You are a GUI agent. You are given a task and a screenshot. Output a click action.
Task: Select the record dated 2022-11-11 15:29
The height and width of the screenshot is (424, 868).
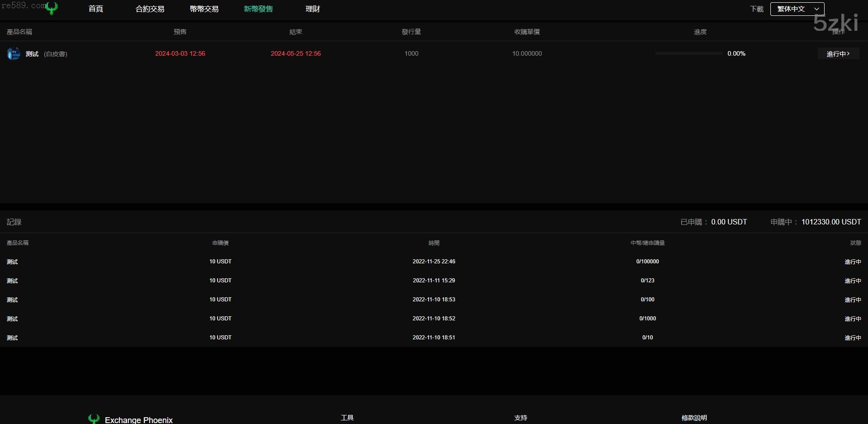[x=434, y=281]
